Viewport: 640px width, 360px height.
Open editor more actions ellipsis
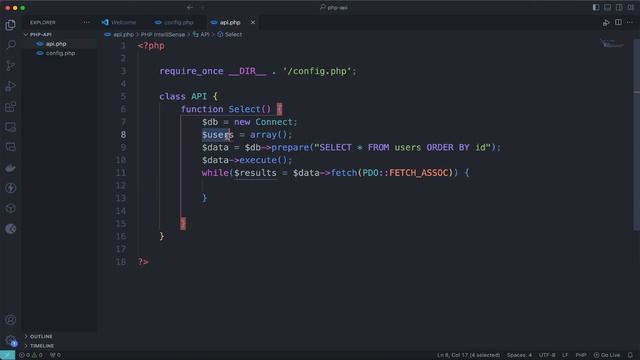(x=630, y=22)
